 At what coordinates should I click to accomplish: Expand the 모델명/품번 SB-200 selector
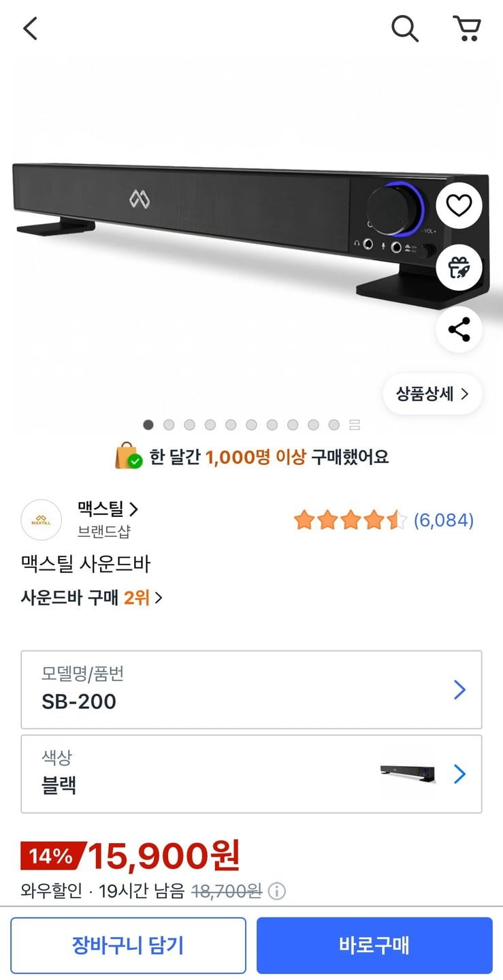(251, 689)
